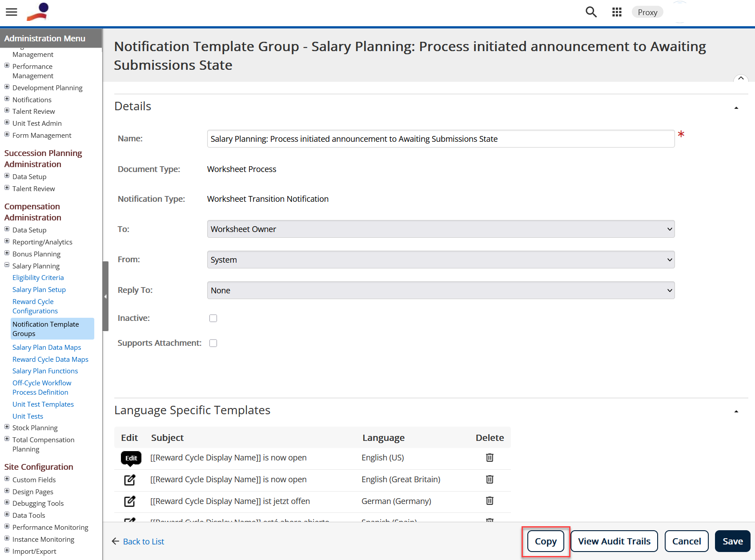Edit the German (Germany) template
The image size is (755, 560).
pos(129,501)
